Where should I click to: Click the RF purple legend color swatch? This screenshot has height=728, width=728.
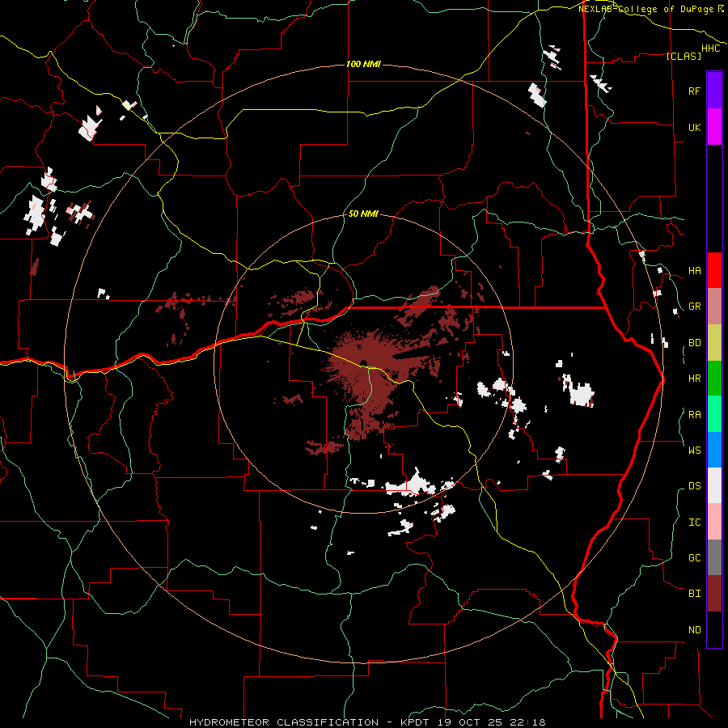click(714, 90)
